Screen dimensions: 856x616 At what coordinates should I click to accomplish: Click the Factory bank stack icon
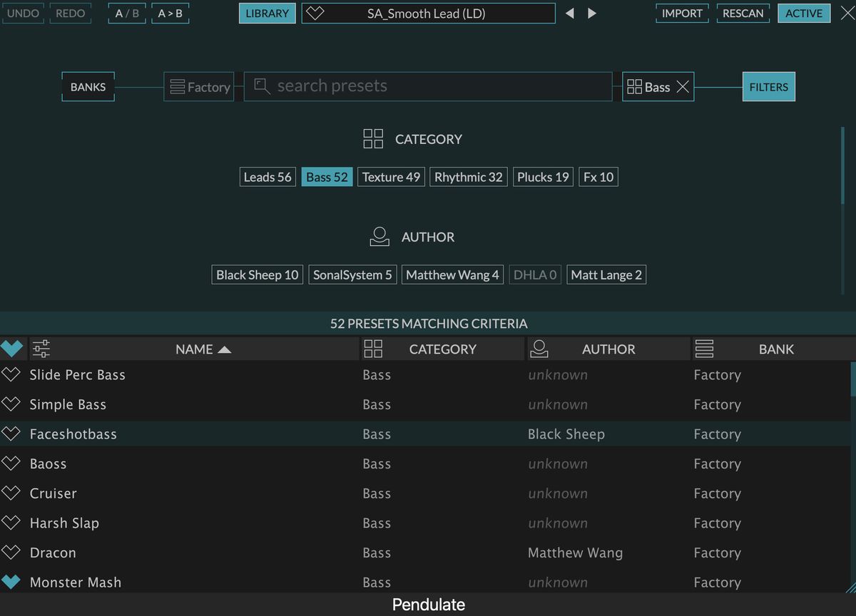[x=177, y=87]
